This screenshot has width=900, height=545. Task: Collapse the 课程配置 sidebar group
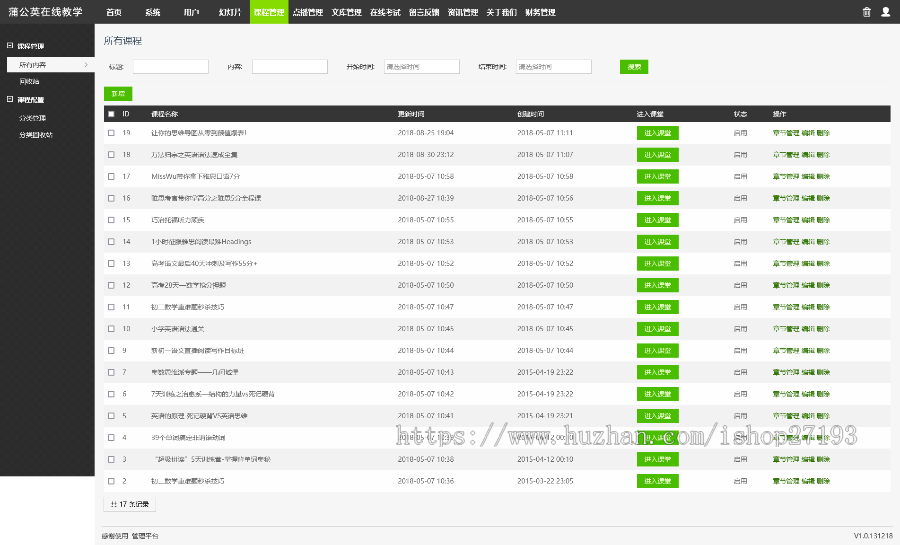10,99
